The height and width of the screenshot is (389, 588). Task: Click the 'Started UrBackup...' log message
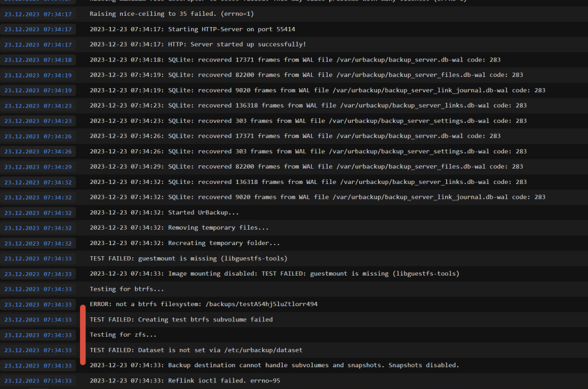coord(164,213)
